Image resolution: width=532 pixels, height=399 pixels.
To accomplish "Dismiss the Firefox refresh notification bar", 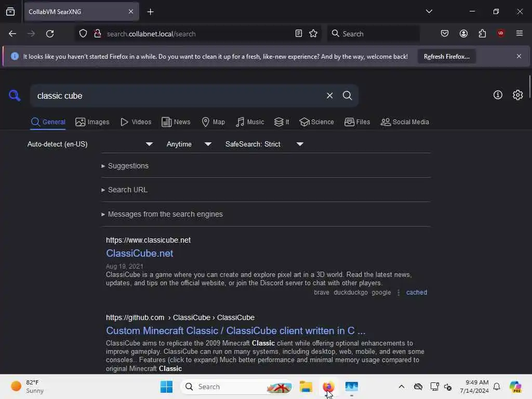I will (x=519, y=56).
